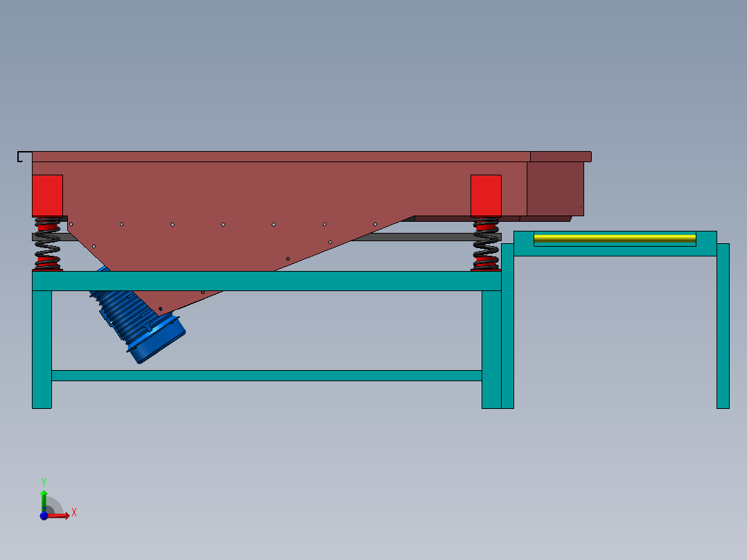747x560 pixels.
Task: Select the blue vibration motor
Action: point(137,317)
